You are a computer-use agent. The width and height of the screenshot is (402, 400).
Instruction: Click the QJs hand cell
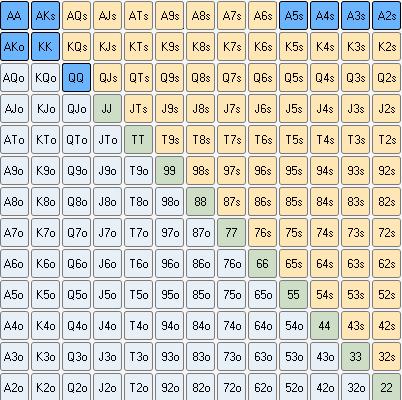107,77
